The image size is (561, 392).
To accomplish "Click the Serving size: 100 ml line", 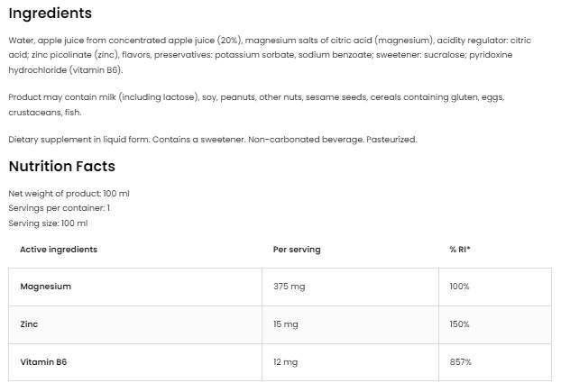I will (48, 223).
